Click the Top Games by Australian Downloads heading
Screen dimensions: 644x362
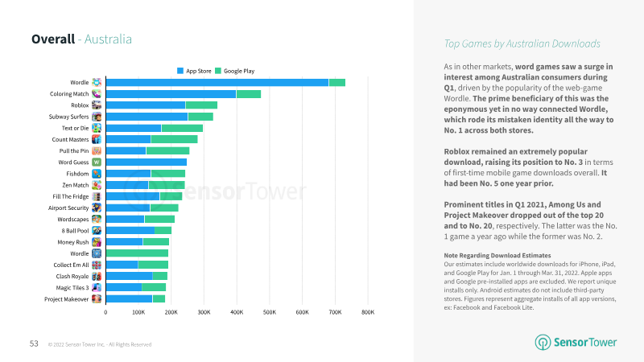522,43
